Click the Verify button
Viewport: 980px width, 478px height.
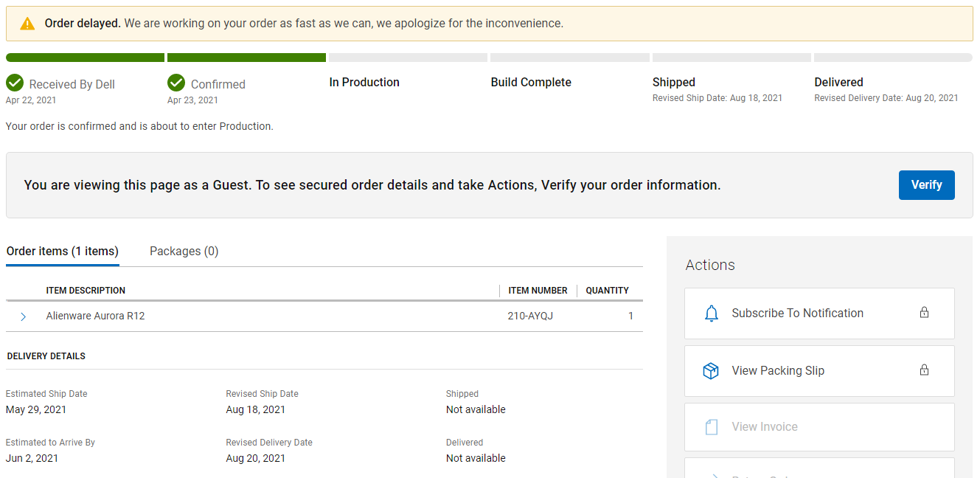tap(926, 185)
